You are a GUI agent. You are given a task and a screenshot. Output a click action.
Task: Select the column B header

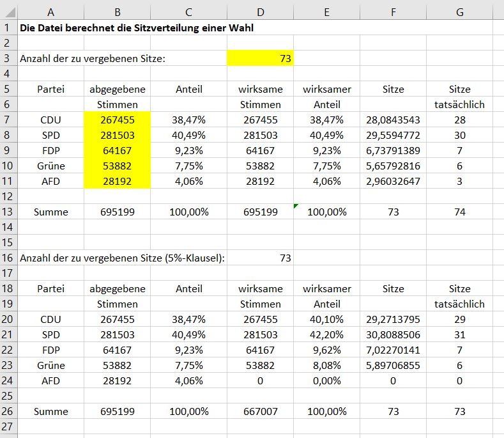point(117,11)
